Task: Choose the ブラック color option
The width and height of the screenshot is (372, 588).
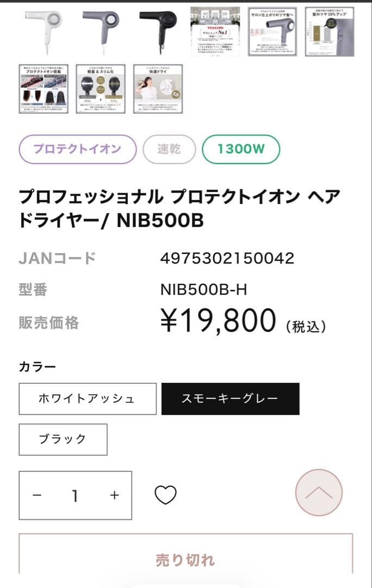Action: pos(62,439)
